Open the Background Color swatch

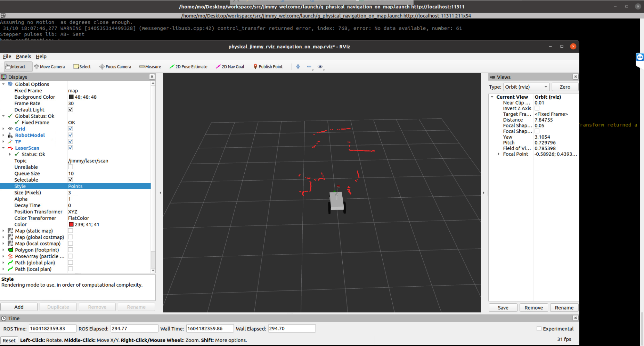(x=71, y=97)
